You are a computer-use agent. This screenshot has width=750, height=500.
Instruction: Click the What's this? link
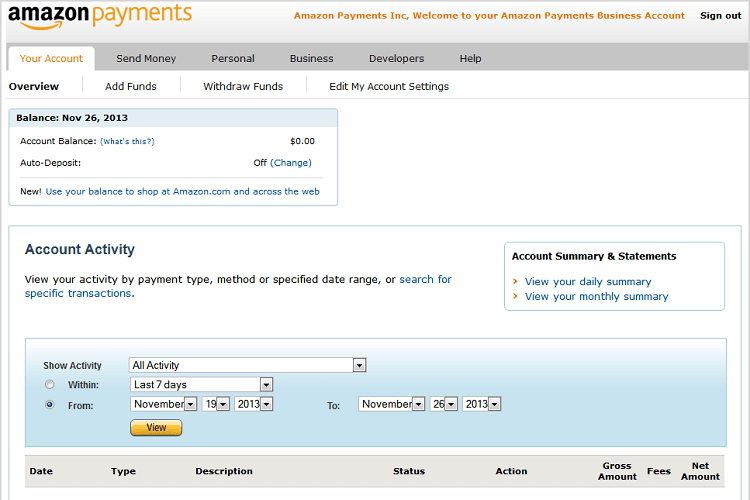(x=127, y=141)
